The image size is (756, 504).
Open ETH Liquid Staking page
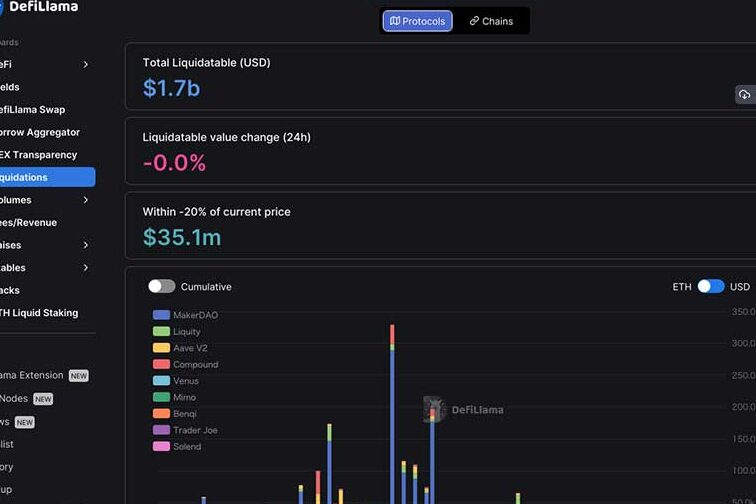(40, 313)
